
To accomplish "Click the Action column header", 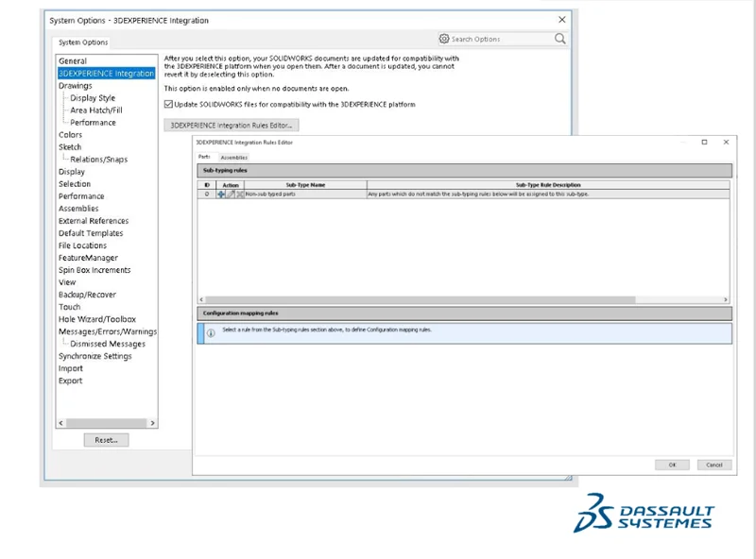I will (x=231, y=185).
